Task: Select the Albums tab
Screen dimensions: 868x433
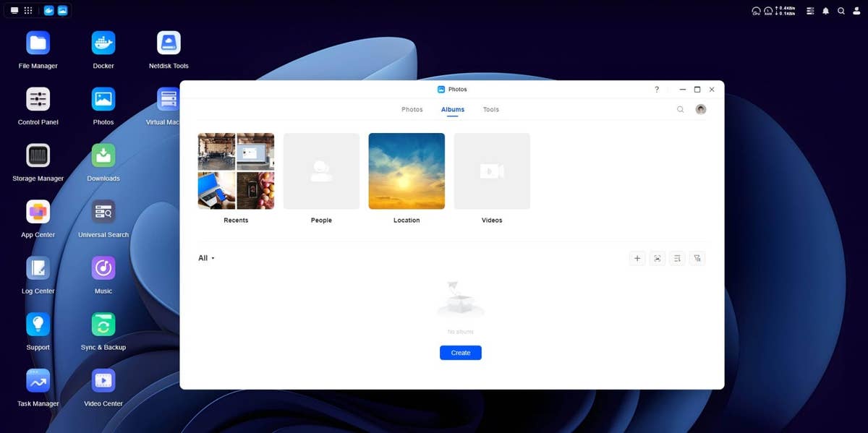Action: [453, 110]
